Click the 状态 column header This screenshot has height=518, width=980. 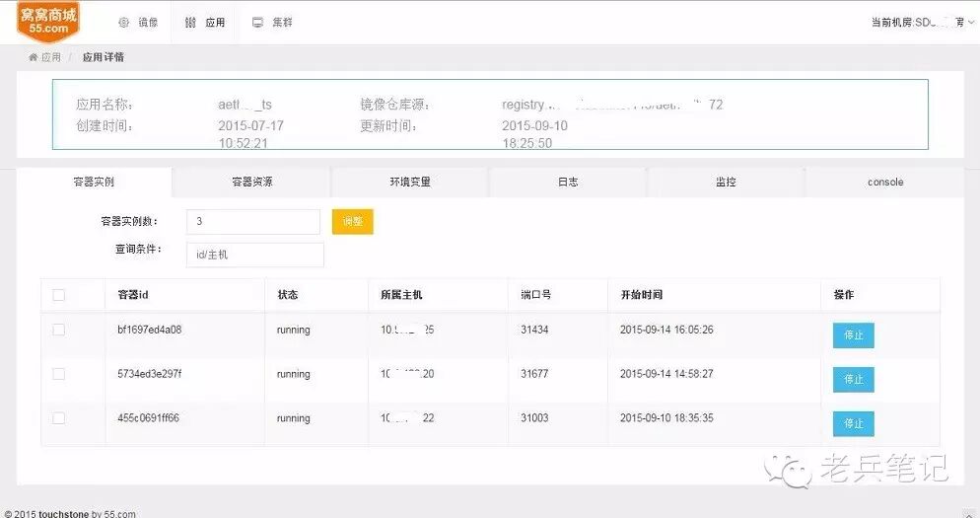(x=288, y=295)
